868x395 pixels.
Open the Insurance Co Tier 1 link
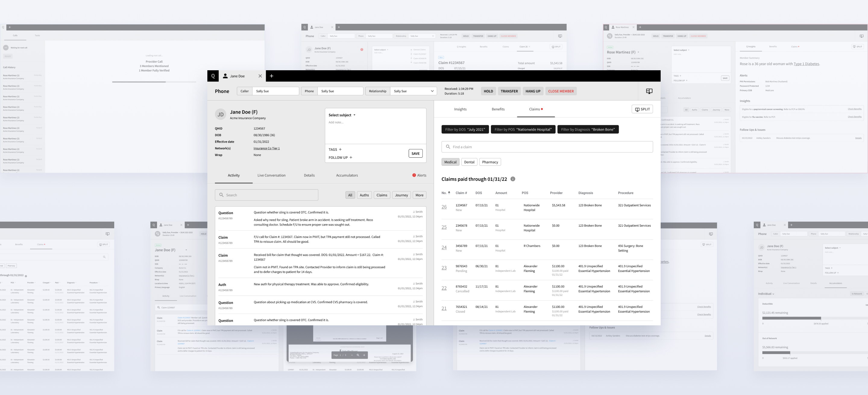pyautogui.click(x=266, y=148)
